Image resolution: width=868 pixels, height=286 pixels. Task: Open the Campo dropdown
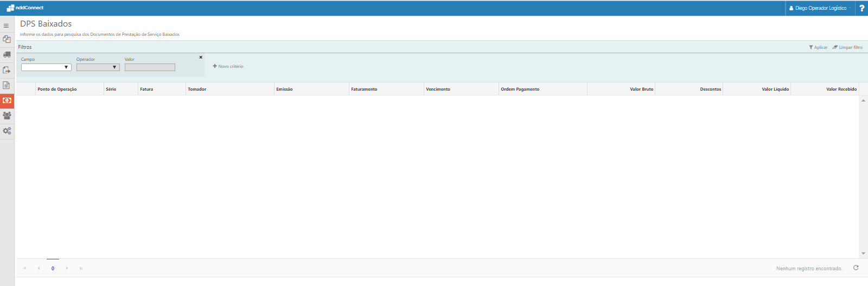click(46, 67)
